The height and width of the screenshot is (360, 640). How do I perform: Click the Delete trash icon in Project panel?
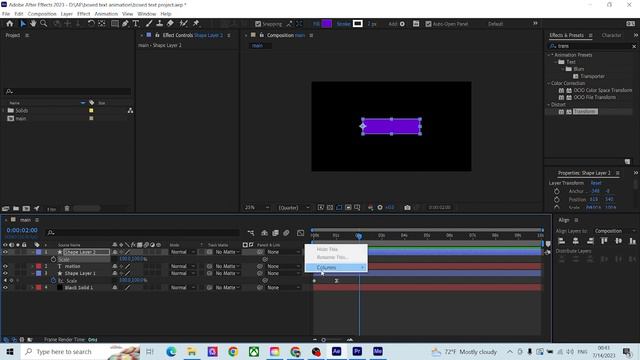(x=67, y=209)
